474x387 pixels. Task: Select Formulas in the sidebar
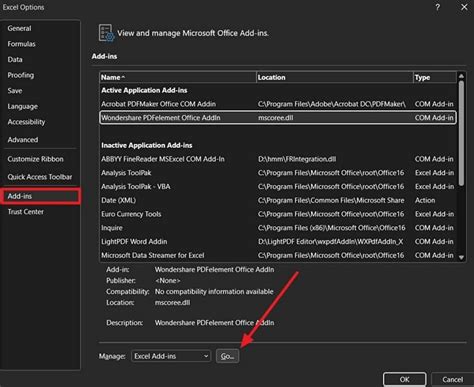(x=21, y=44)
